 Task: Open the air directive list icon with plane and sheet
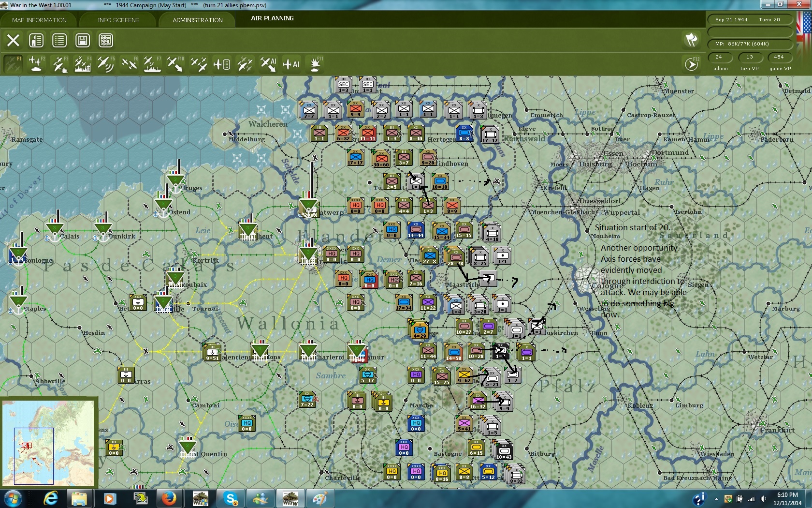[222, 64]
